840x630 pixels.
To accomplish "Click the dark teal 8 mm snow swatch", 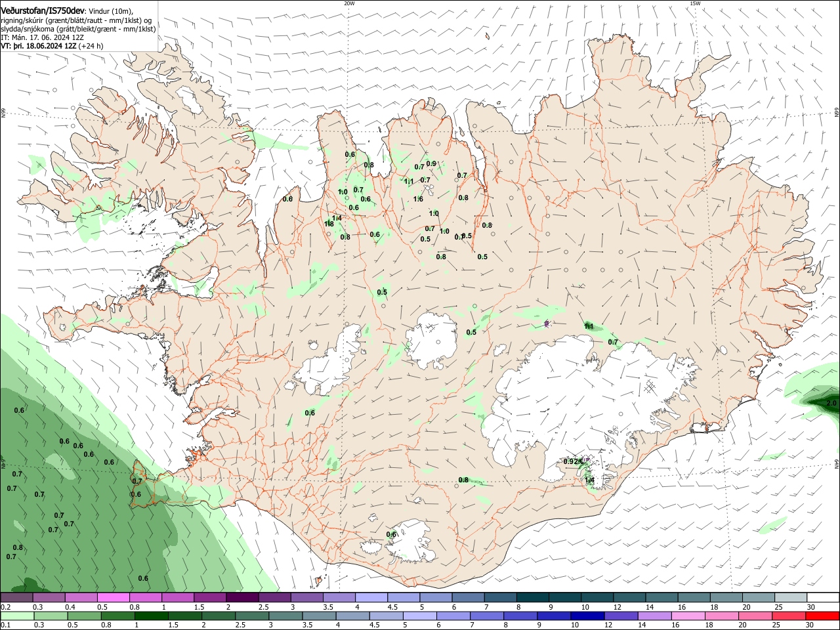I will (x=533, y=598).
